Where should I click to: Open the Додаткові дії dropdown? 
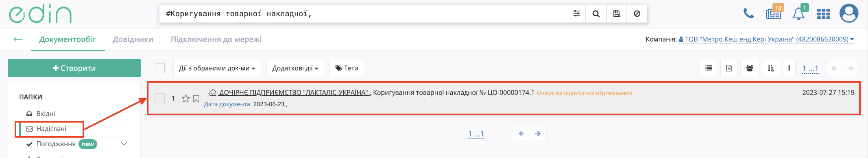tap(295, 68)
